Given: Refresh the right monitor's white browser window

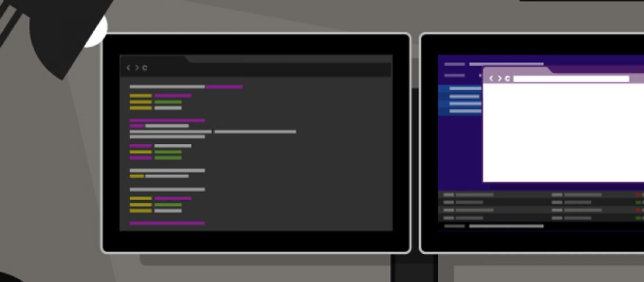Looking at the screenshot, I should point(508,79).
